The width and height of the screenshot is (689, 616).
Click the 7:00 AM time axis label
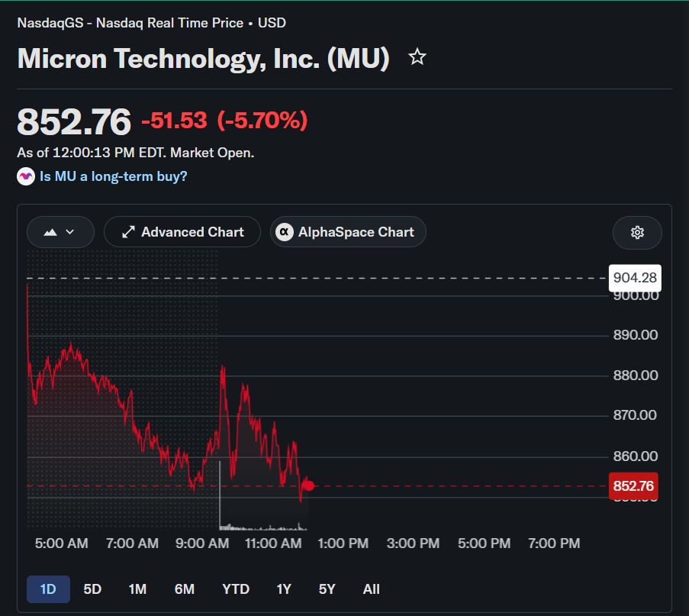(132, 543)
